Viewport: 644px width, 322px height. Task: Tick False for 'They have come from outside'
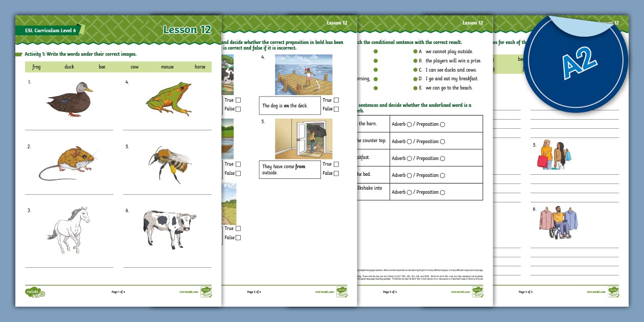pyautogui.click(x=336, y=173)
